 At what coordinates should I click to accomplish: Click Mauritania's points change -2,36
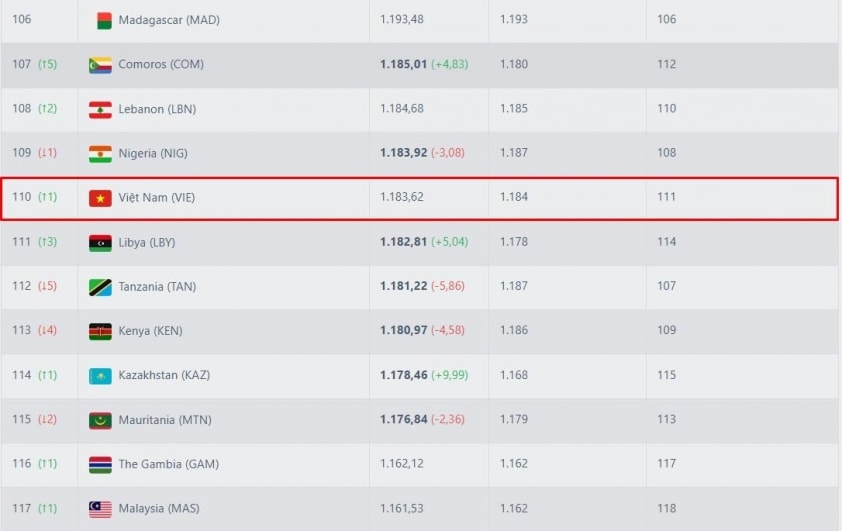point(447,420)
